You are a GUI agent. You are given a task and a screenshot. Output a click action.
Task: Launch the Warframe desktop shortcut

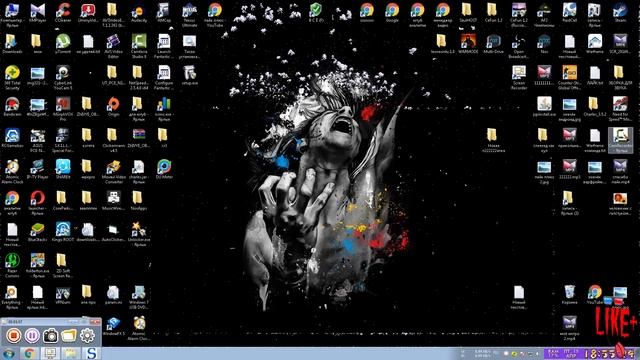point(595,44)
